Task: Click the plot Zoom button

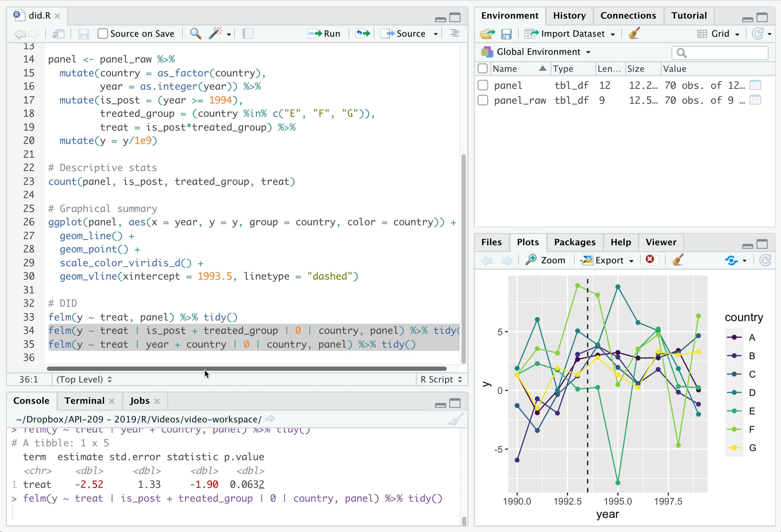Action: tap(545, 260)
